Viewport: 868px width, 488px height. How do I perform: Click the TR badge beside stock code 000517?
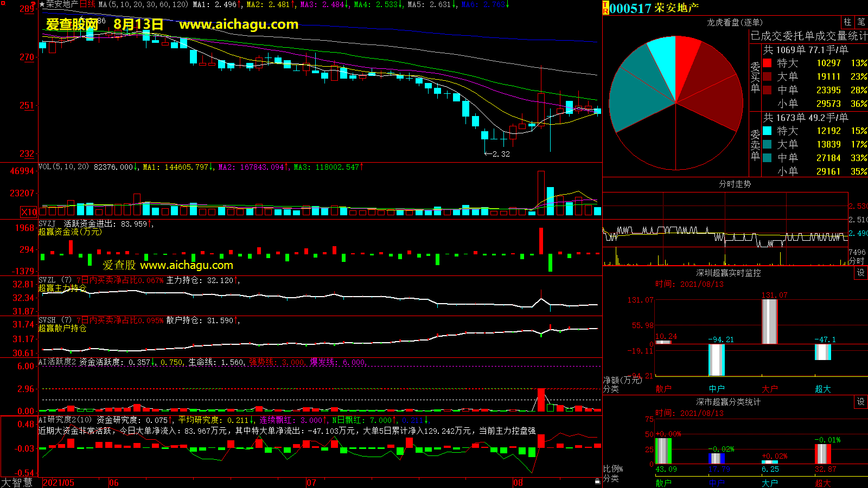click(605, 8)
